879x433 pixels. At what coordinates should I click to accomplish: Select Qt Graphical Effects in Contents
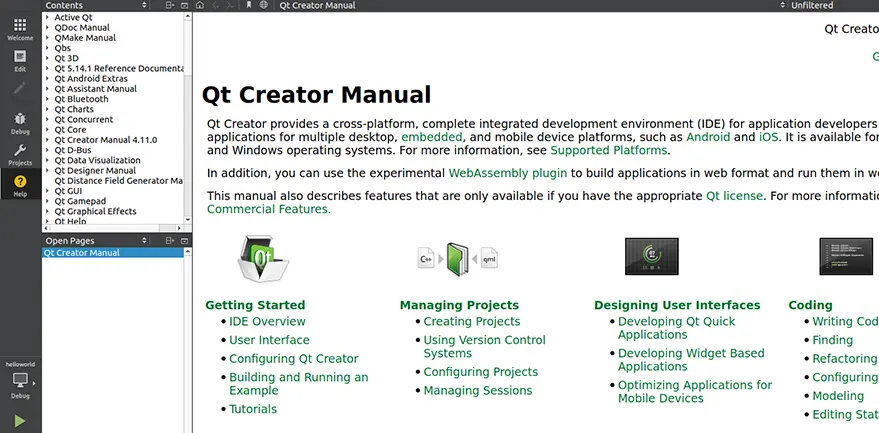(x=95, y=211)
